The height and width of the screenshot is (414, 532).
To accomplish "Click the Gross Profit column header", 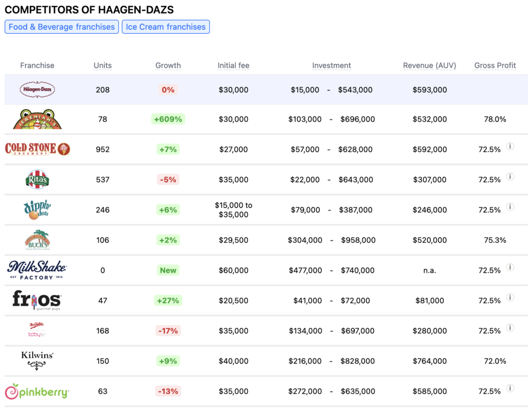I will point(495,65).
